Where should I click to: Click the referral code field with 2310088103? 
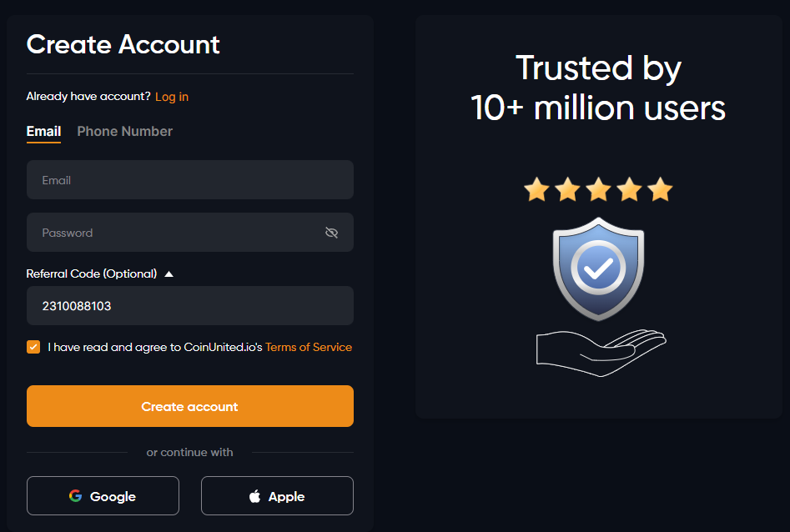[x=190, y=306]
